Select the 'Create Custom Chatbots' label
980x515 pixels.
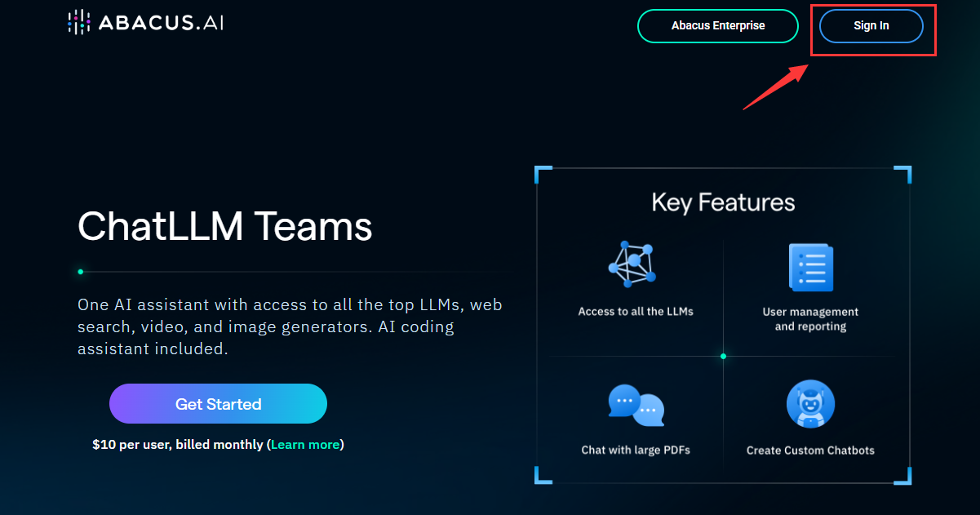point(810,451)
